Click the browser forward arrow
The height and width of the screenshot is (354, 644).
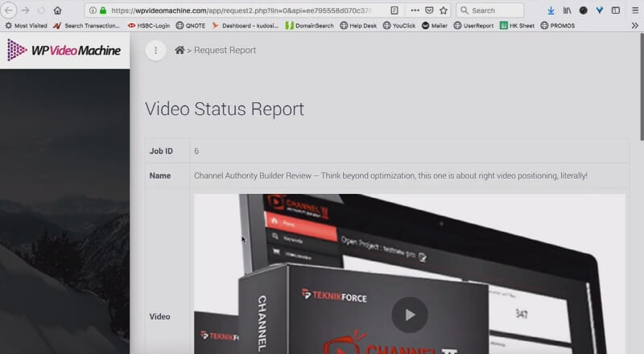coord(25,10)
